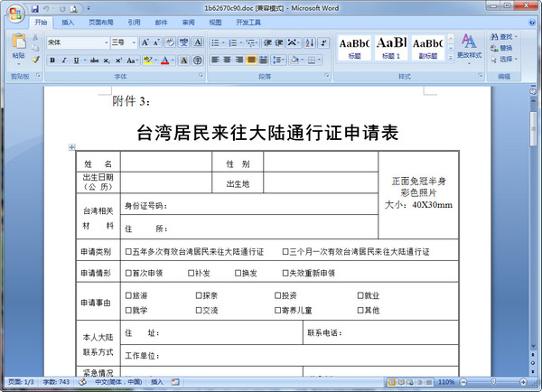Switch to the 邮件 ribbon tab
This screenshot has height=392, width=542.
coord(161,23)
